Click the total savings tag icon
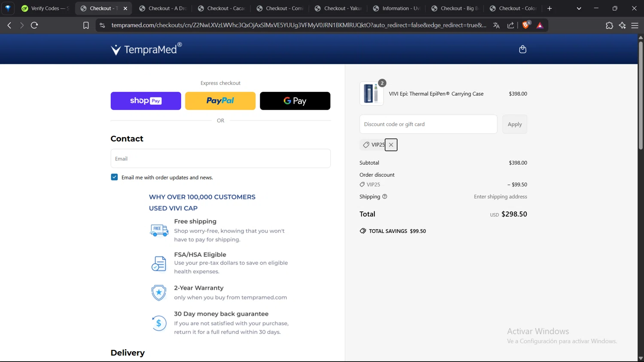The image size is (644, 362). tap(363, 231)
